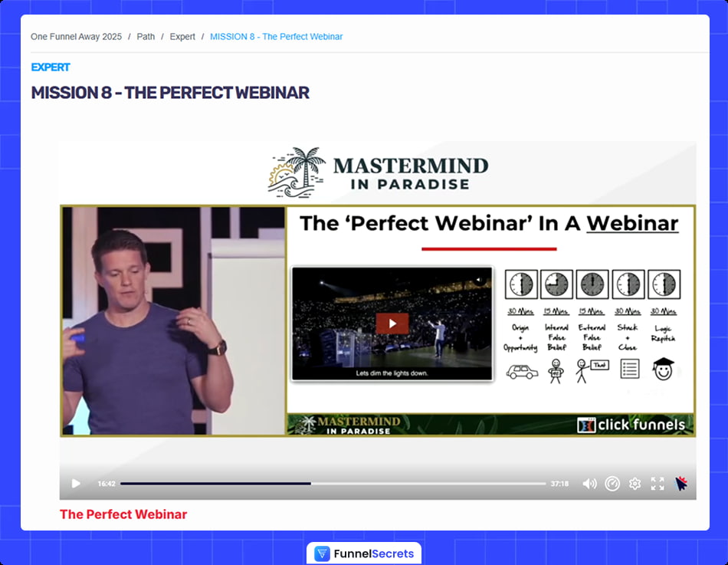Enter fullscreen with the expand icon
This screenshot has height=565, width=728.
click(657, 483)
